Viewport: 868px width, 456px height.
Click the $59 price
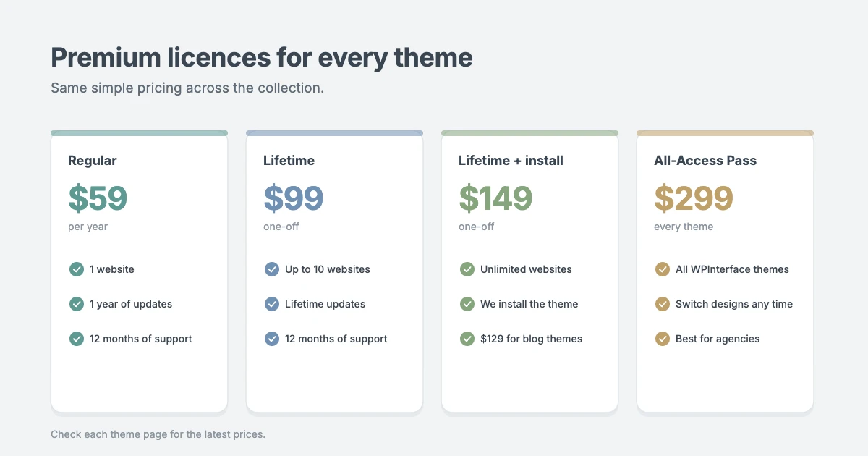[x=98, y=198]
